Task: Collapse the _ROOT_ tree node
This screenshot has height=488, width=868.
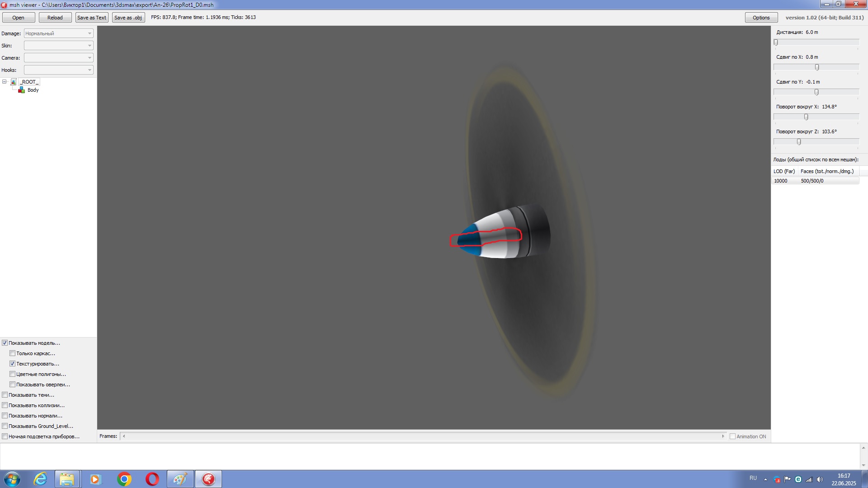Action: tap(5, 82)
